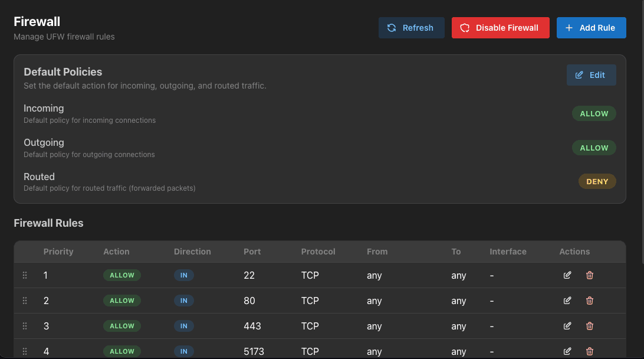The width and height of the screenshot is (644, 359).
Task: Click the Disable Firewall button
Action: pos(500,28)
